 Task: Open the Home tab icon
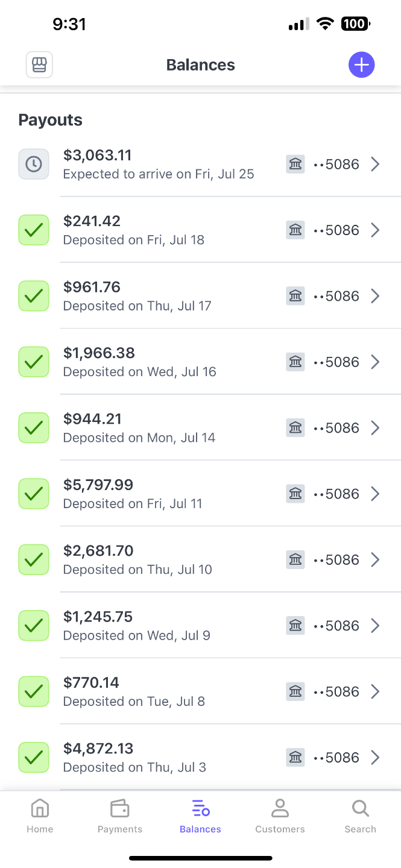click(40, 808)
